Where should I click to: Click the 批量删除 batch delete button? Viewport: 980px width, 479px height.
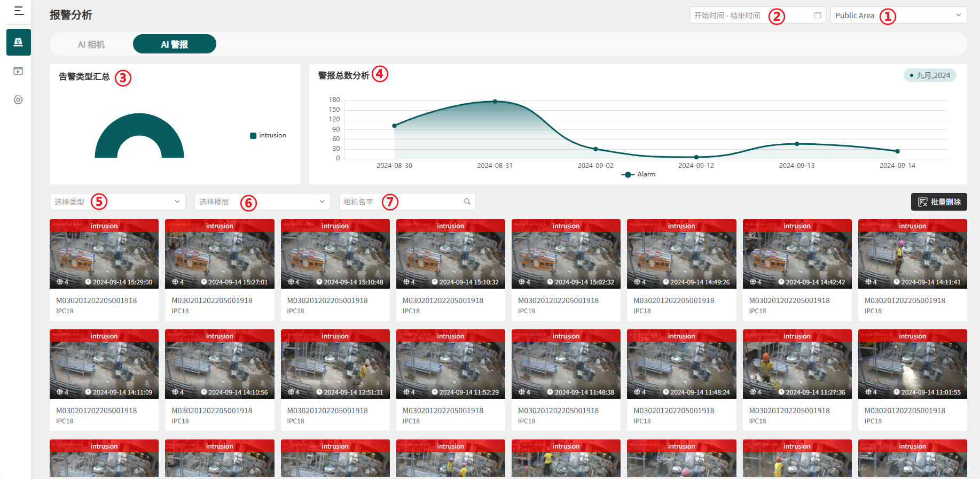(x=939, y=202)
